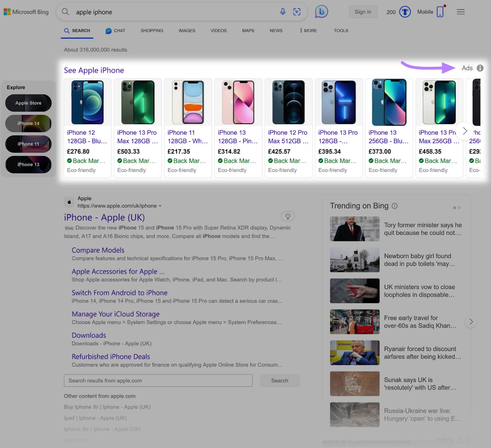Click the Ads info icon
The height and width of the screenshot is (448, 491).
tap(480, 68)
